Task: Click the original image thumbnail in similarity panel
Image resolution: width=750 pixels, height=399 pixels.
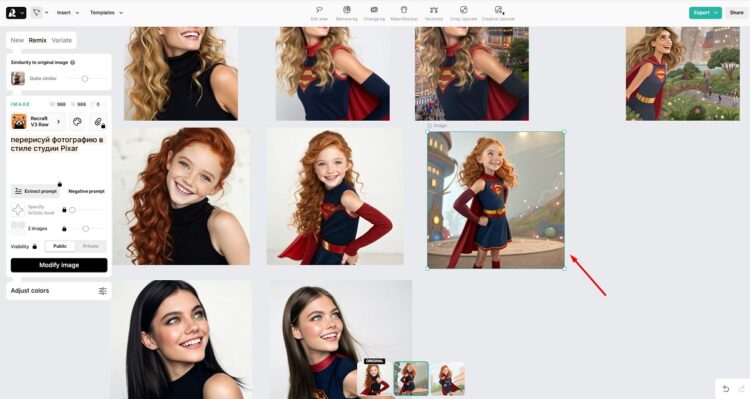Action: (18, 78)
